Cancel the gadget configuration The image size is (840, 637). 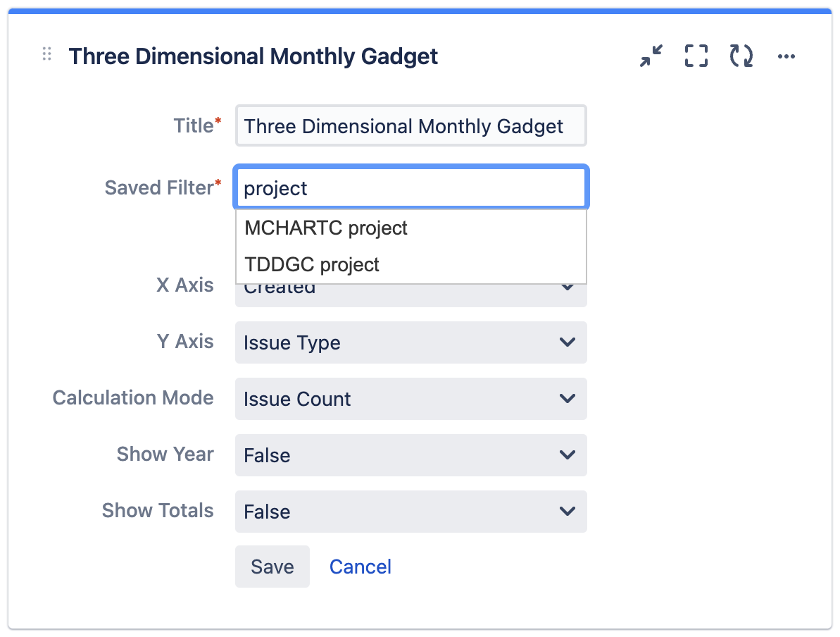[360, 566]
